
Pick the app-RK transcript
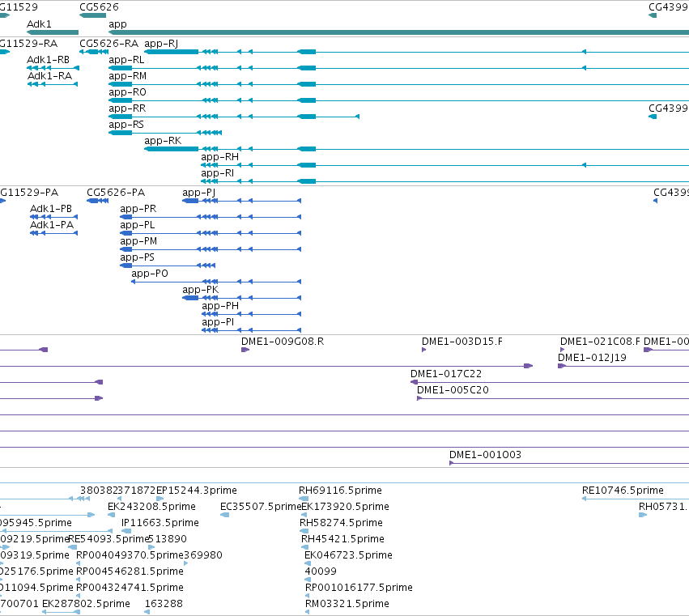(417, 149)
